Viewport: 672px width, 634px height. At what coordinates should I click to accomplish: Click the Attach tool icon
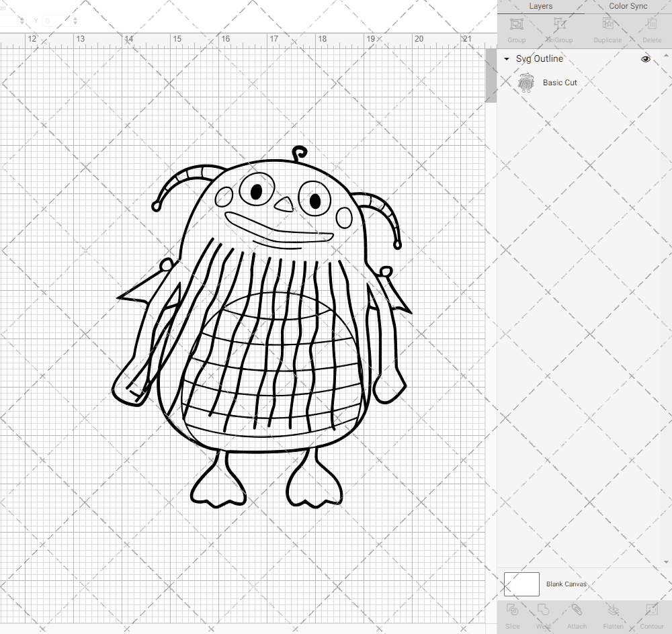tap(577, 610)
